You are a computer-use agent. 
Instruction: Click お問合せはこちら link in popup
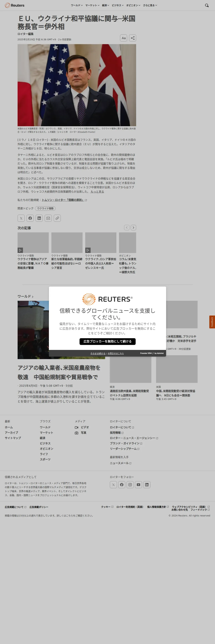[116, 353]
